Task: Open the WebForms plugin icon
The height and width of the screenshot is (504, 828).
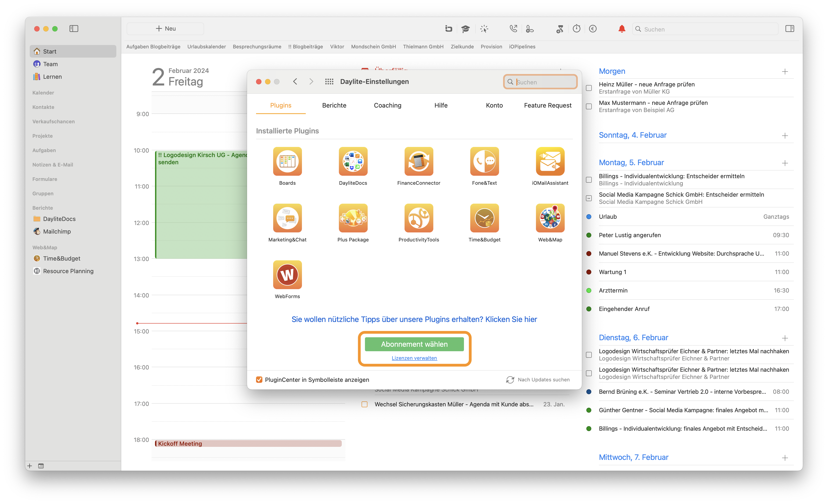Action: (287, 275)
